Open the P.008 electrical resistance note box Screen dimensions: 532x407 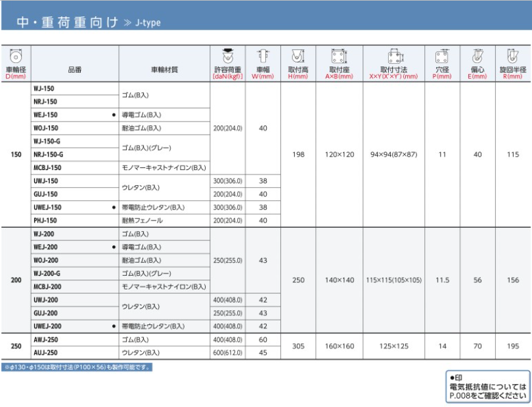487,387
